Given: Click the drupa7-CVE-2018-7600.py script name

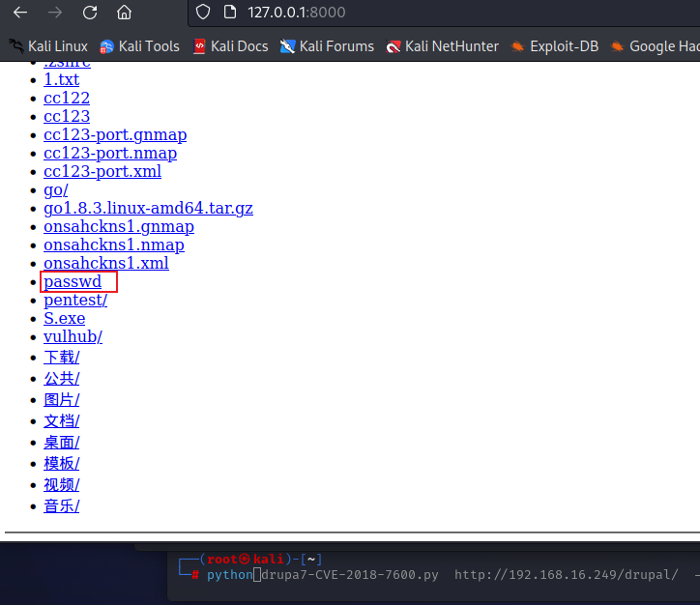Looking at the screenshot, I should click(350, 575).
